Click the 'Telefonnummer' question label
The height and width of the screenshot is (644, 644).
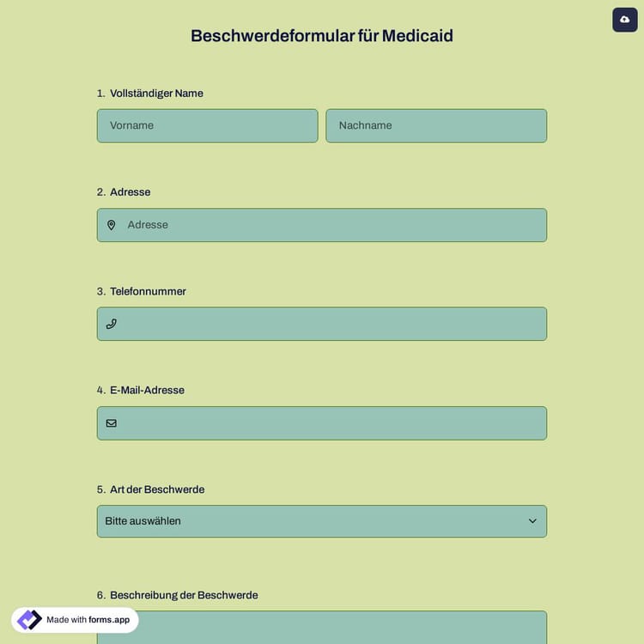tap(148, 291)
